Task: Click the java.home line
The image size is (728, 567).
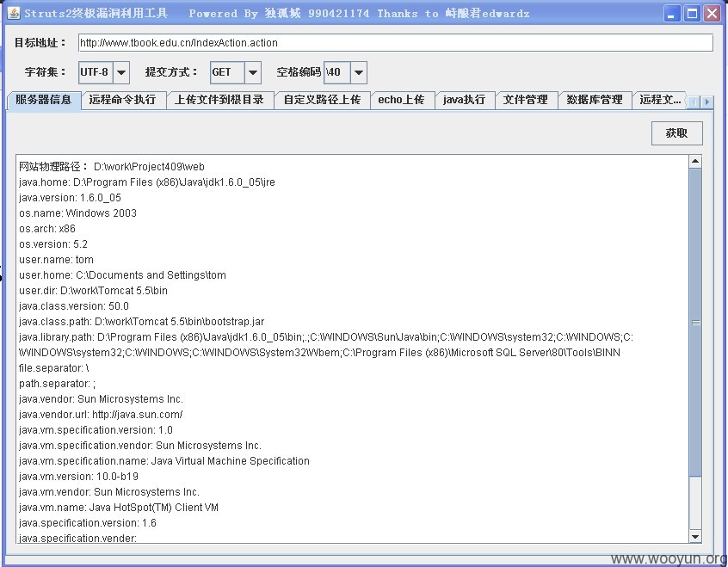Action: (147, 182)
